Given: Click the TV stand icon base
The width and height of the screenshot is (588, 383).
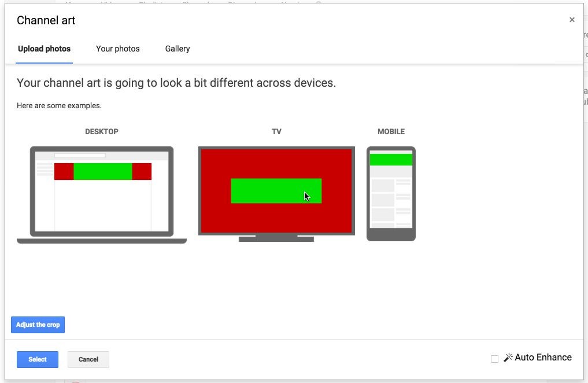Looking at the screenshot, I should [276, 238].
